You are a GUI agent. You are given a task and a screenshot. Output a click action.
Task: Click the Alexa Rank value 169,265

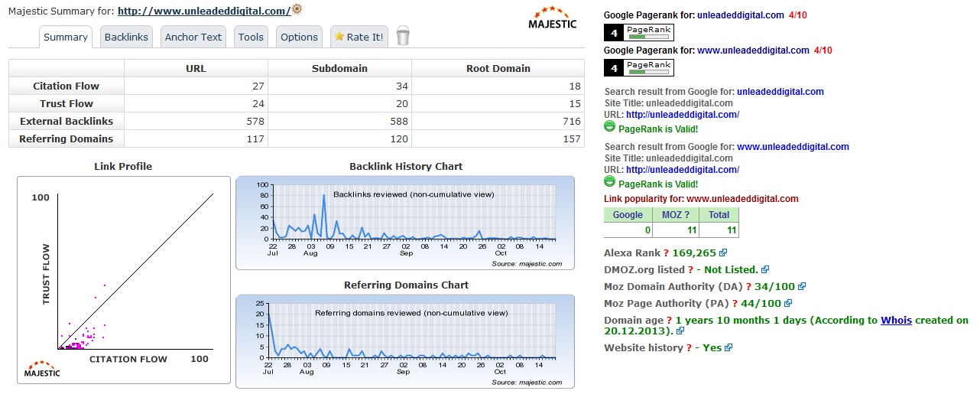pyautogui.click(x=694, y=252)
